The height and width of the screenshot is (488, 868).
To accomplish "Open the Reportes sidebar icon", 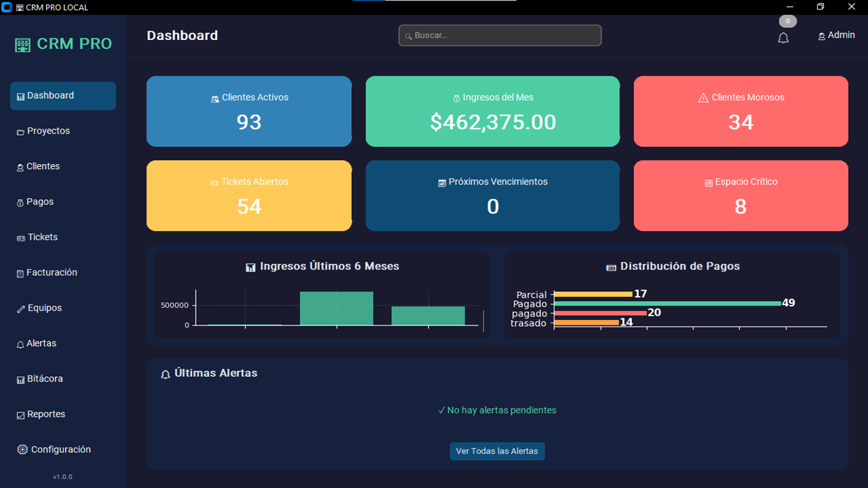I will (x=21, y=413).
